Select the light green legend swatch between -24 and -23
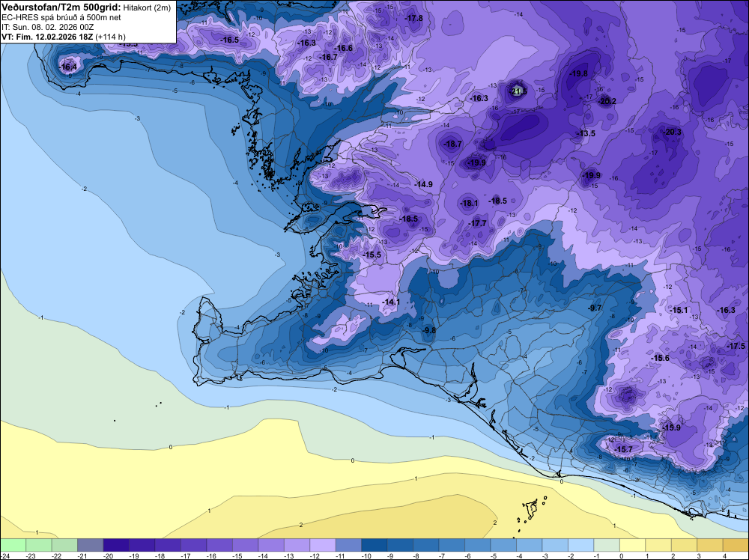Image resolution: width=749 pixels, height=560 pixels. coord(13,545)
